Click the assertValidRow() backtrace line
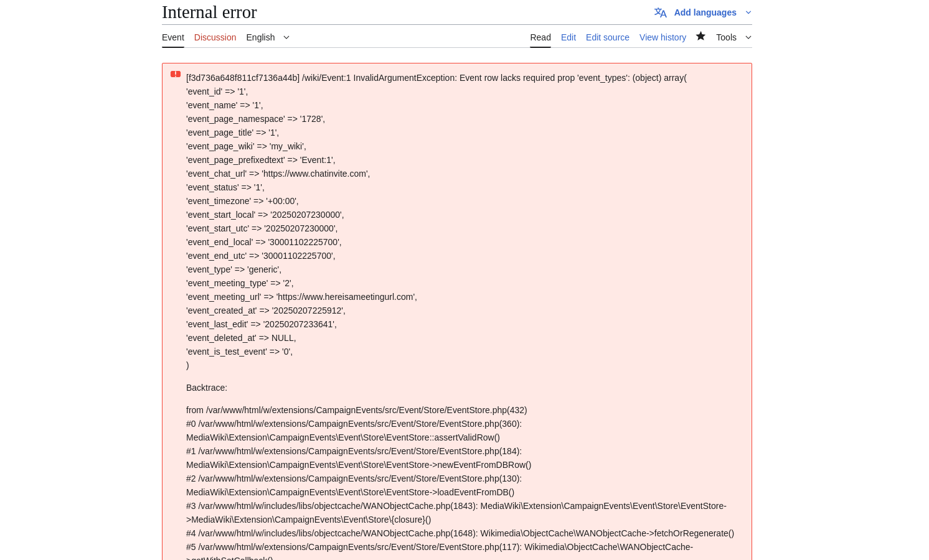The image size is (929, 560). click(x=343, y=437)
